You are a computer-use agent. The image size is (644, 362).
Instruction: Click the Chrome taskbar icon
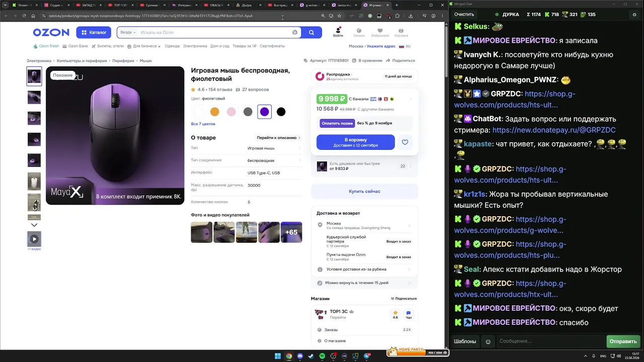coord(289,356)
